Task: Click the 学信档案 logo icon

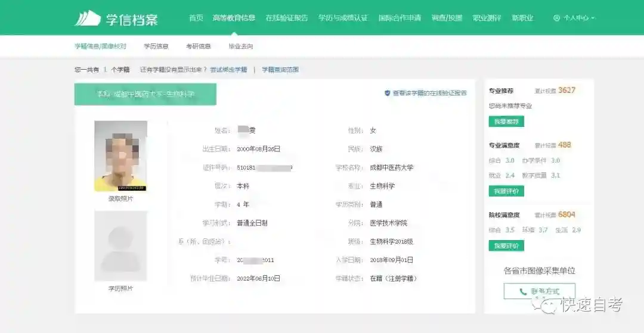Action: 87,18
